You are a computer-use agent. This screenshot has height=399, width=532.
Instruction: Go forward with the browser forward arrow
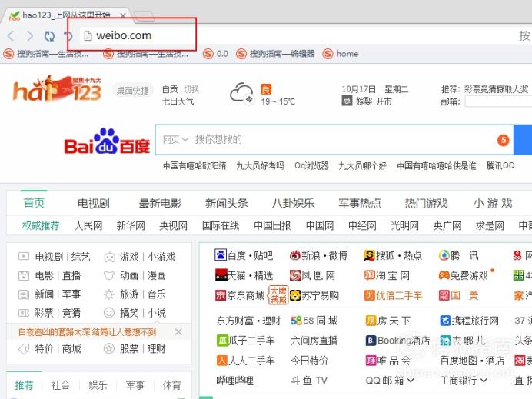click(30, 35)
